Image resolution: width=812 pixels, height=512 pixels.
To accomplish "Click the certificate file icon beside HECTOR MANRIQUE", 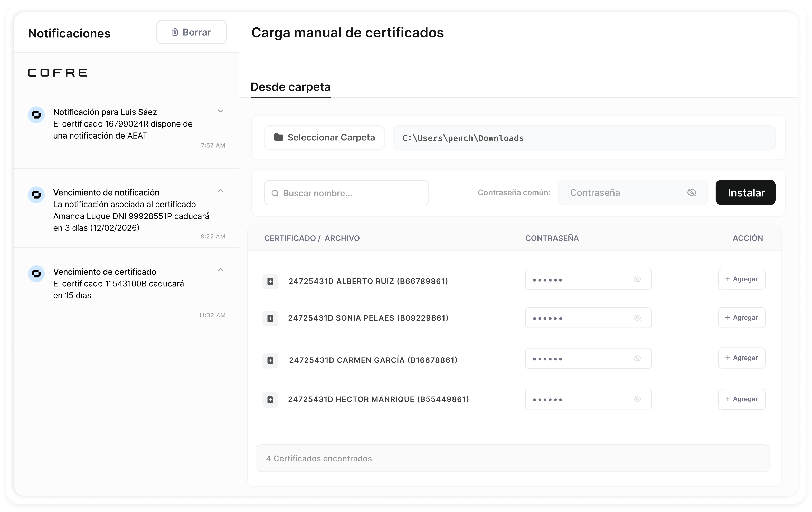I will pos(270,400).
